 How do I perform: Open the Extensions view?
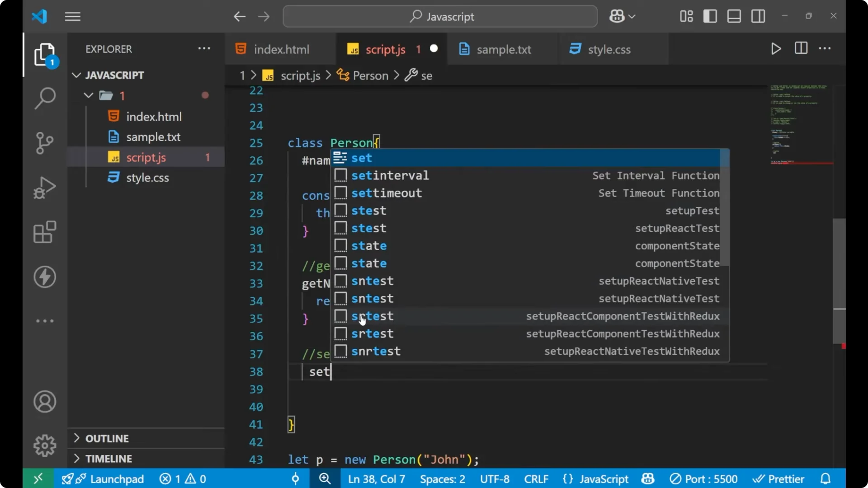click(45, 232)
